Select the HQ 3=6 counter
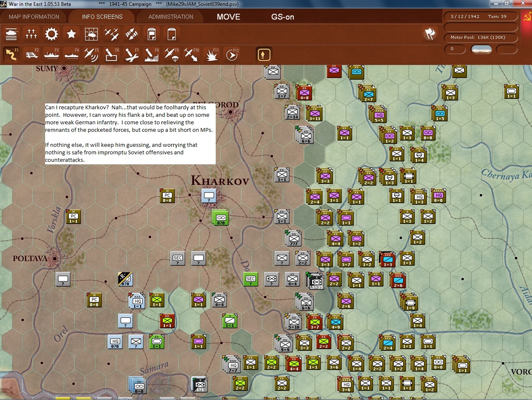The width and height of the screenshot is (532, 400). (x=346, y=384)
